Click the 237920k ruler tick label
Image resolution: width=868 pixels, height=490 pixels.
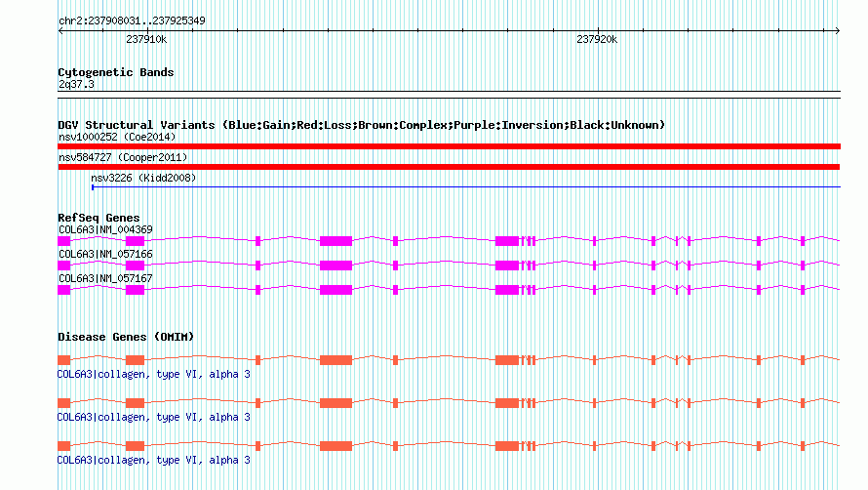[x=597, y=39]
